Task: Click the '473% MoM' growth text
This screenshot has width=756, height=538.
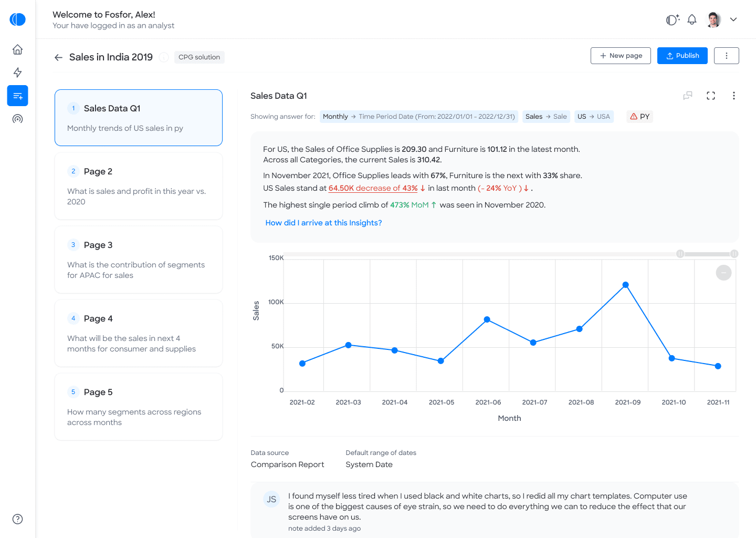Action: pyautogui.click(x=409, y=205)
